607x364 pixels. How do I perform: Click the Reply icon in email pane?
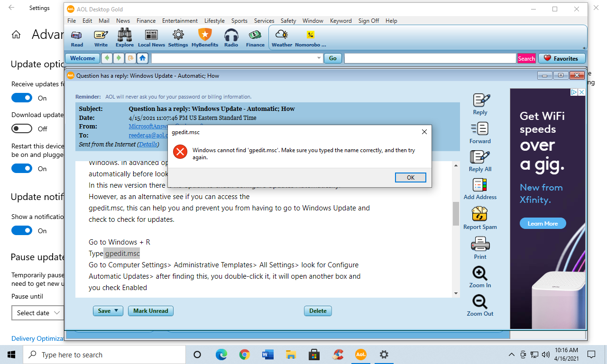(480, 104)
